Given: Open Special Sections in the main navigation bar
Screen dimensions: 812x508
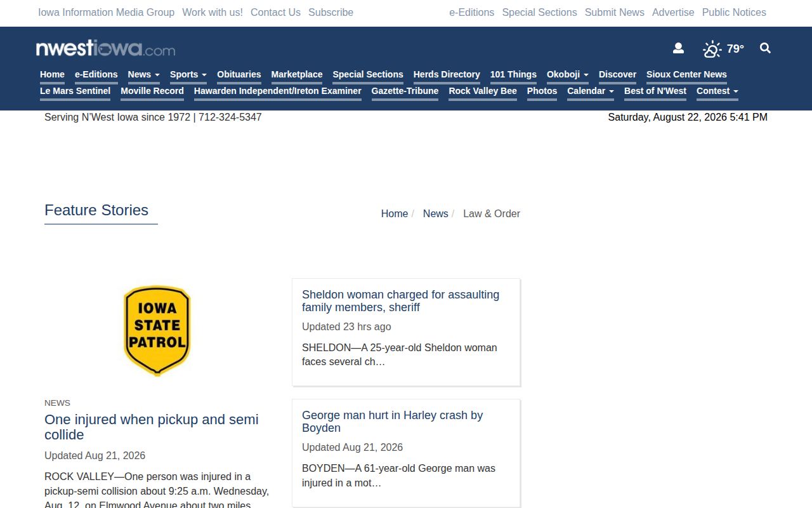Looking at the screenshot, I should pyautogui.click(x=368, y=74).
